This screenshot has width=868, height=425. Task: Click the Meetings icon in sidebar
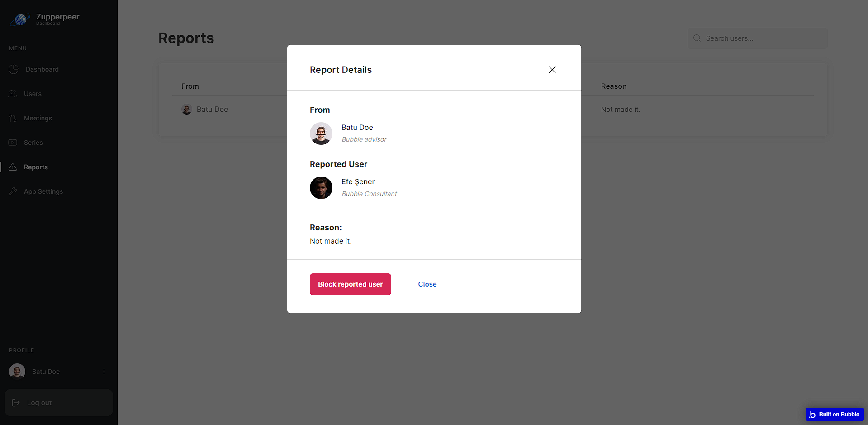tap(13, 118)
